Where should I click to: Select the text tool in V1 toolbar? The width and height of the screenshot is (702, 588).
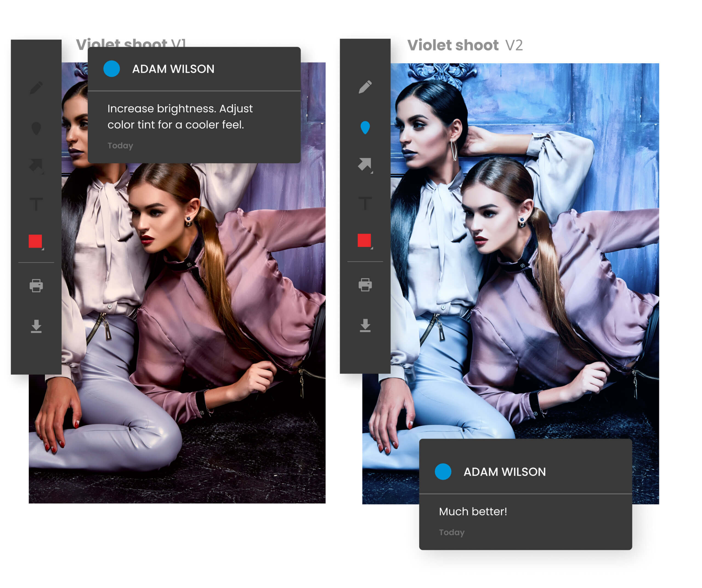(36, 204)
